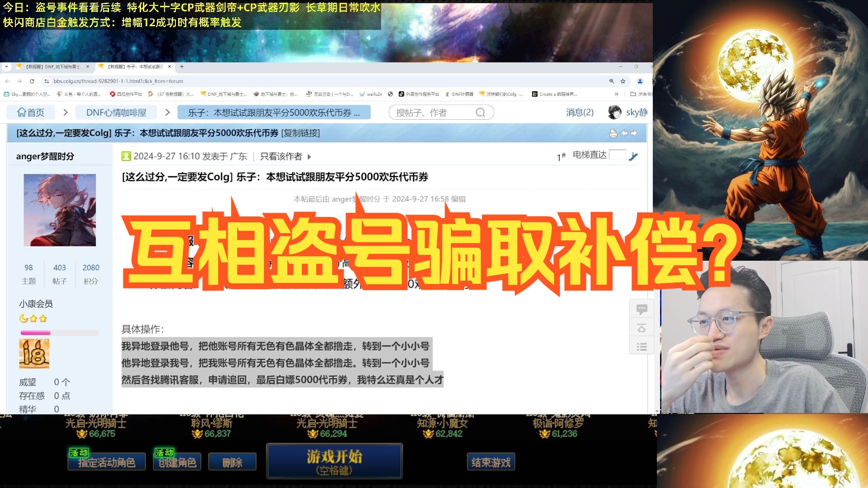Open the zoom magnifier icon in address bar
Image resolution: width=868 pixels, height=488 pixels.
click(x=612, y=81)
